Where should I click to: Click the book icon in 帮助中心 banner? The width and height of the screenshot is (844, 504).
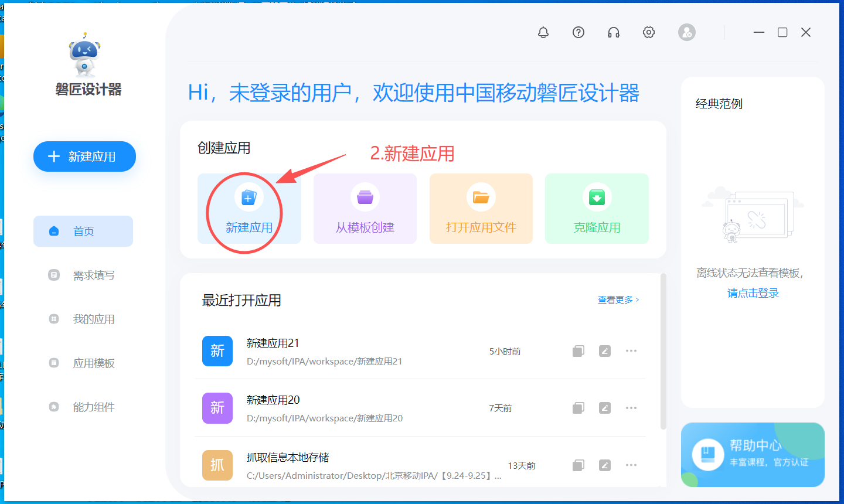click(708, 454)
